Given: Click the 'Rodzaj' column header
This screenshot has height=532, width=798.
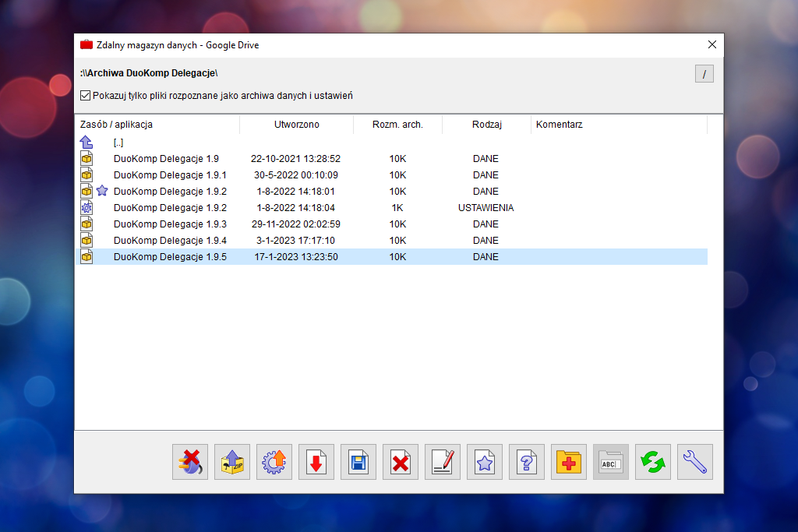Looking at the screenshot, I should 486,125.
